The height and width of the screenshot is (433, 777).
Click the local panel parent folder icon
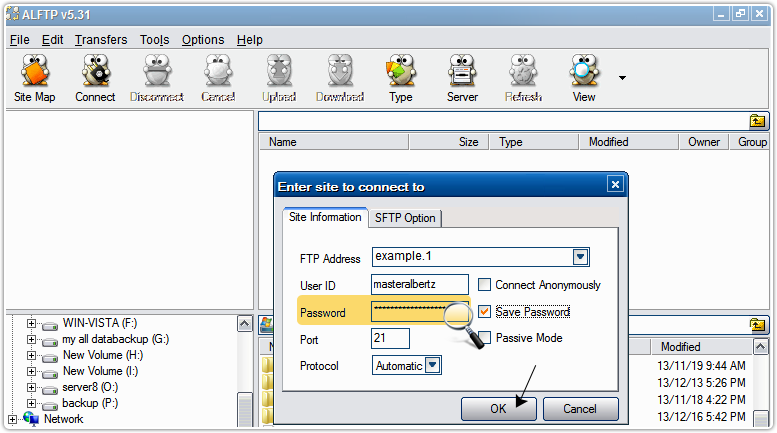tap(757, 325)
